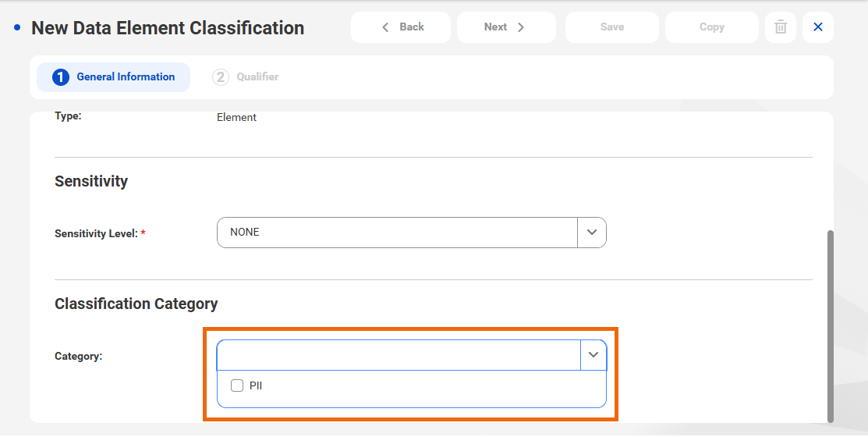Click the Save button
Viewport: 868px width, 437px height.
[x=611, y=27]
